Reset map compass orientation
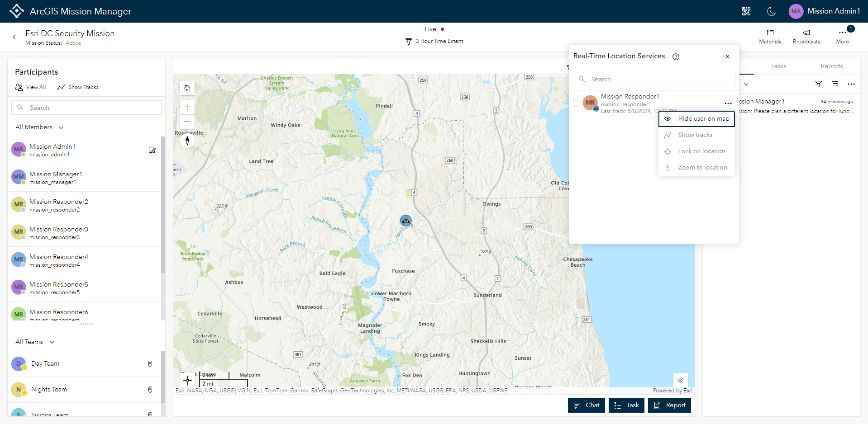Screen dimensions: 868x424 click(x=187, y=141)
